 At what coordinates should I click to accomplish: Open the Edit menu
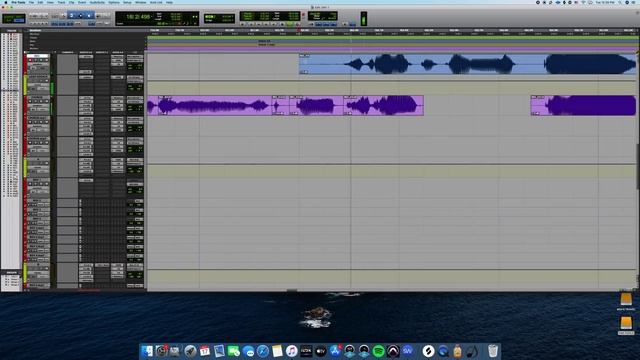coord(40,2)
